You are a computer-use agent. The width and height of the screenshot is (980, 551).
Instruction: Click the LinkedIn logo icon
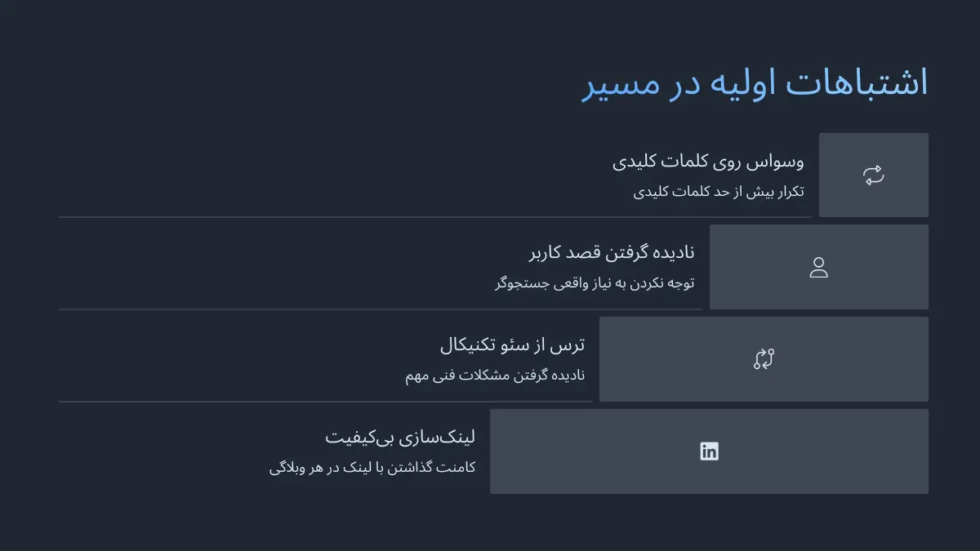709,451
